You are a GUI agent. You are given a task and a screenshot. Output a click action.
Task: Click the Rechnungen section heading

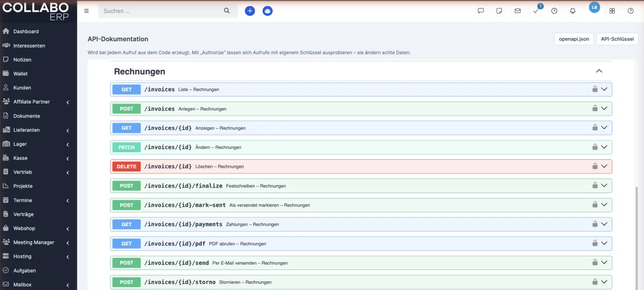pos(139,71)
